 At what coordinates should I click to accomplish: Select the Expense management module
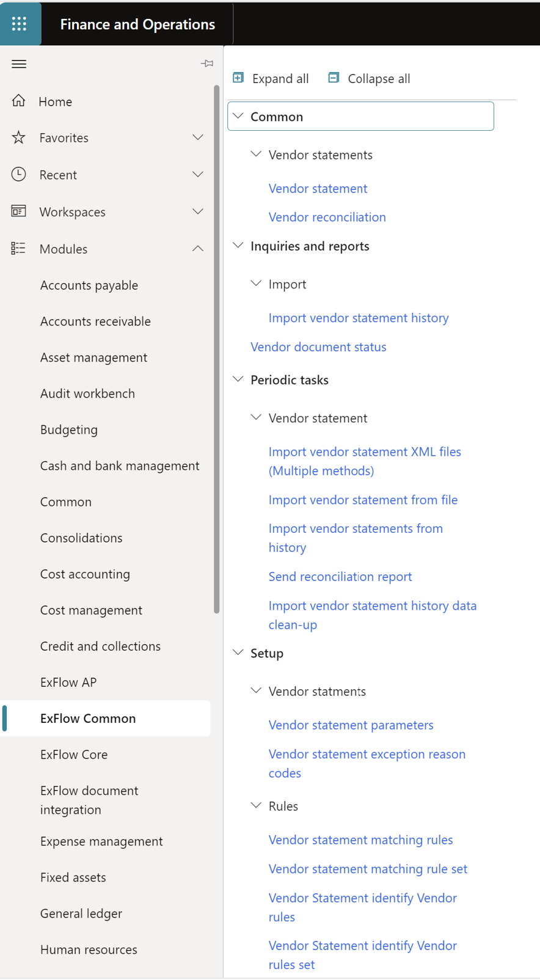point(101,841)
